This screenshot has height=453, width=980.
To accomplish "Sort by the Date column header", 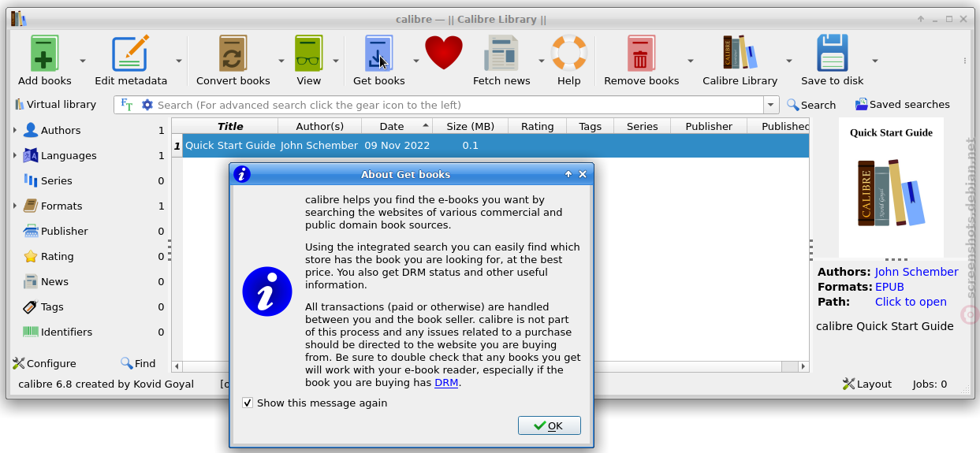I will (x=397, y=126).
